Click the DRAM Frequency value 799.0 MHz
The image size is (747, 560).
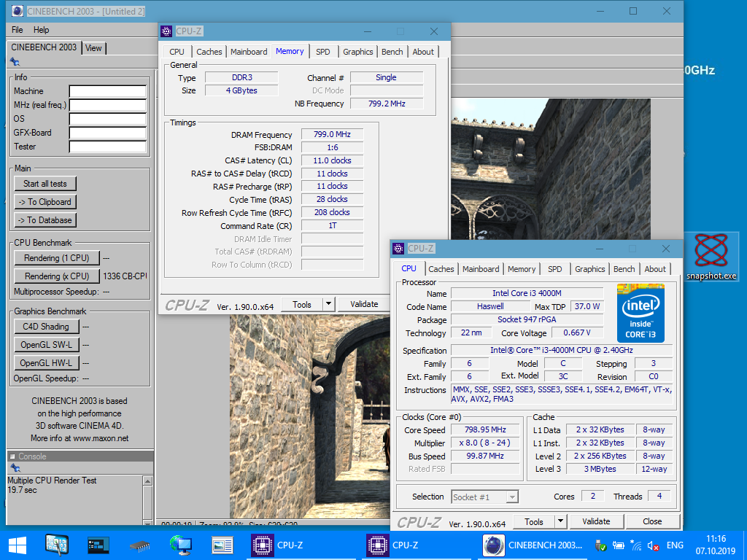(x=332, y=135)
